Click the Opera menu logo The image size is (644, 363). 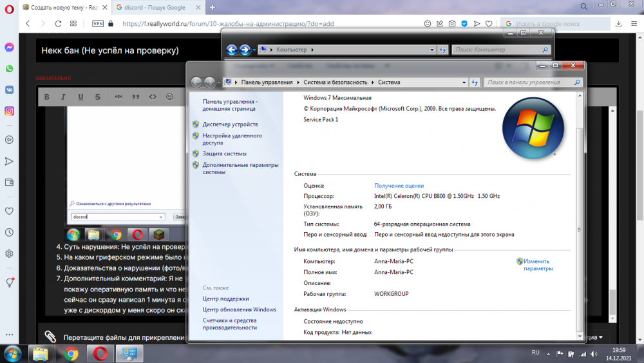[x=9, y=9]
